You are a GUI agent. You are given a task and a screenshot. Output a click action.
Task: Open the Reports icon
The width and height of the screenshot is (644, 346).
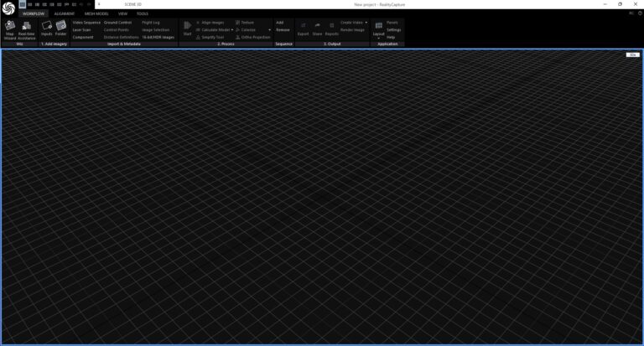coord(332,29)
